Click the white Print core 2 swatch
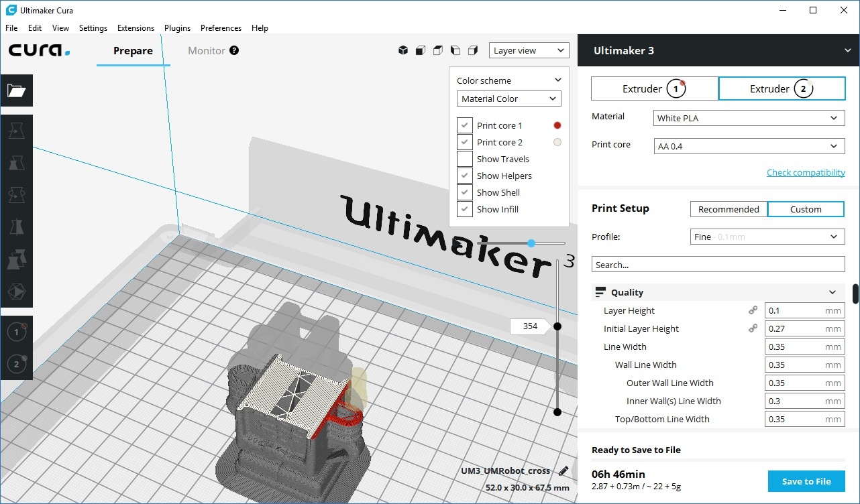This screenshot has height=504, width=860. point(557,142)
